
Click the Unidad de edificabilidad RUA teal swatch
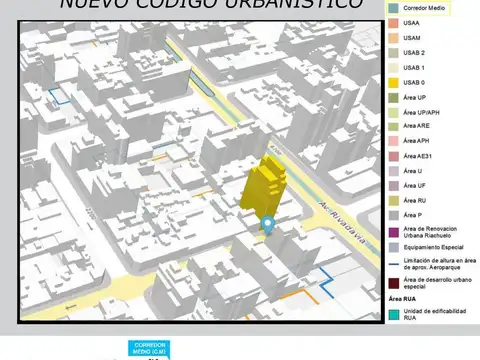pos(394,315)
